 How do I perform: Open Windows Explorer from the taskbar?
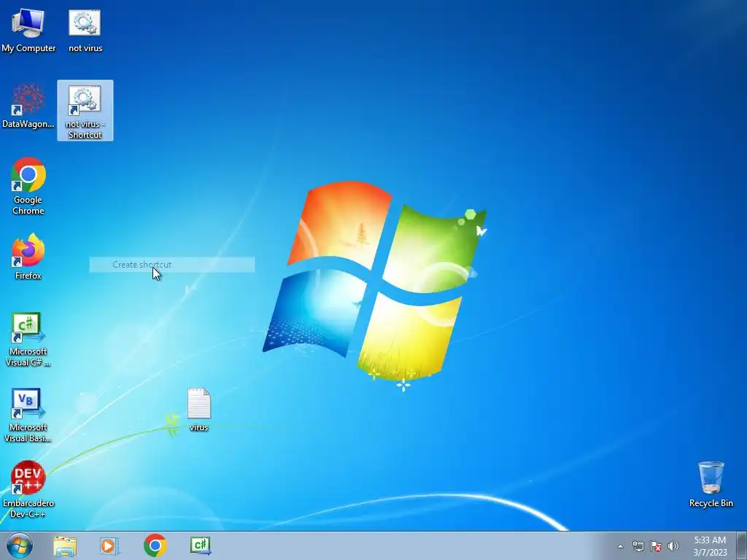(65, 545)
